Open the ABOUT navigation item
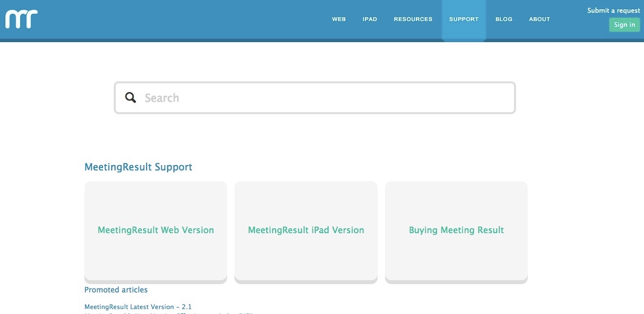 click(540, 19)
